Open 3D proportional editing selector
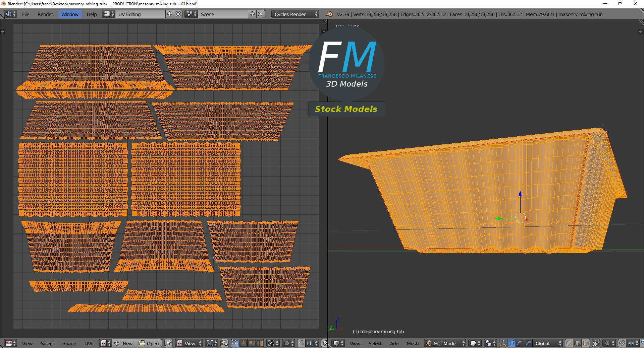The height and width of the screenshot is (348, 644). pyautogui.click(x=609, y=343)
